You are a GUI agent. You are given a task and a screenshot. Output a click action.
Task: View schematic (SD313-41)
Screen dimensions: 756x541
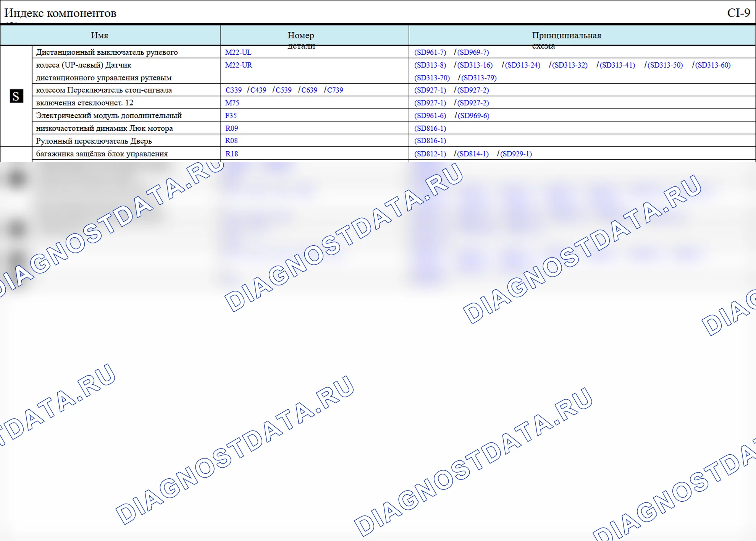click(x=617, y=65)
